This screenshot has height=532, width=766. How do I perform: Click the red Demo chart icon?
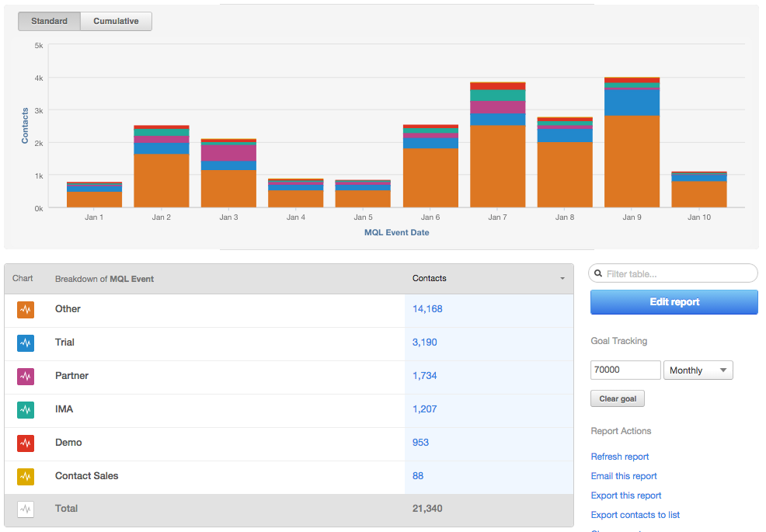point(26,443)
